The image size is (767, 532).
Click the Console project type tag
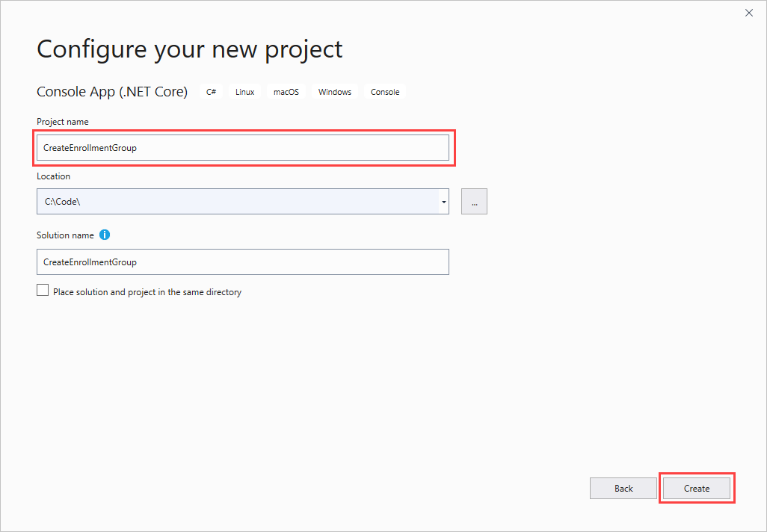(385, 92)
